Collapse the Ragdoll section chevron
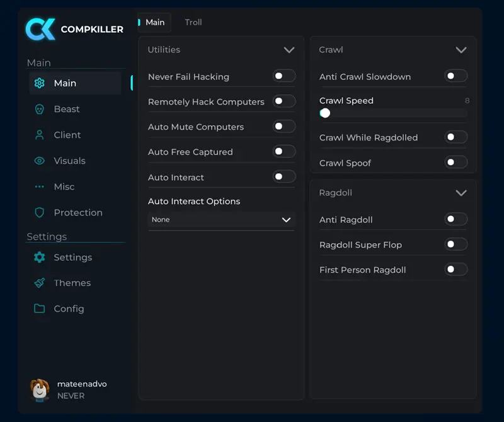The height and width of the screenshot is (422, 504). pyautogui.click(x=461, y=193)
